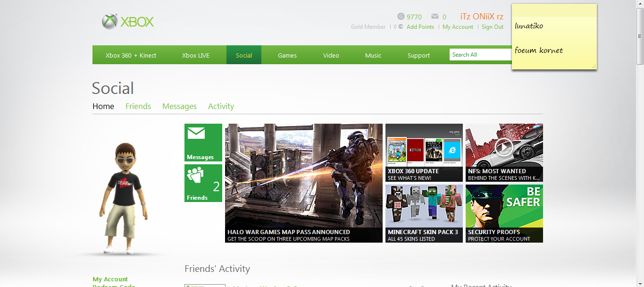
Task: Click the Search All input field
Action: [480, 55]
